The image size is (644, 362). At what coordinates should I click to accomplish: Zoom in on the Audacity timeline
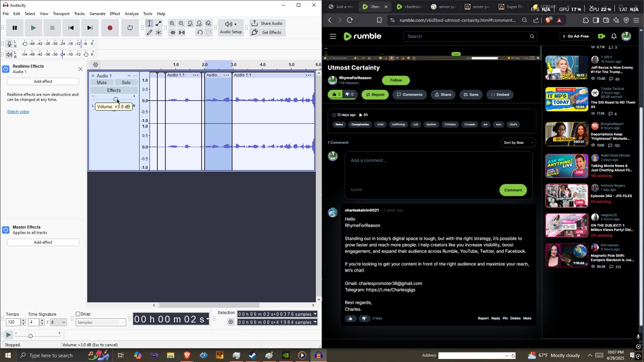(x=172, y=23)
